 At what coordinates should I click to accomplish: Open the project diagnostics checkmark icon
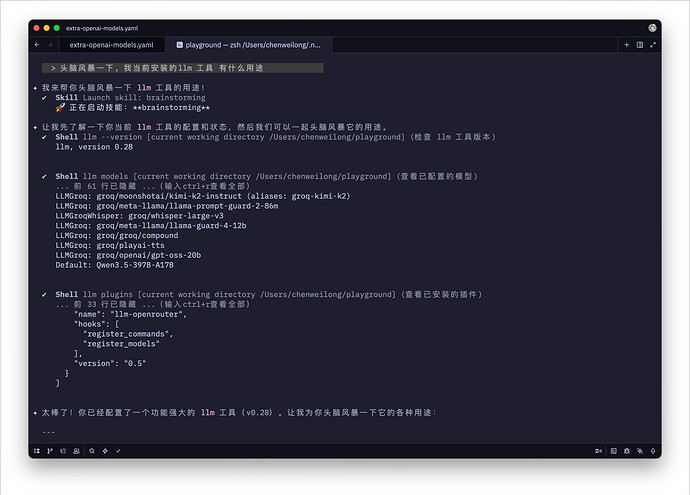click(x=118, y=451)
